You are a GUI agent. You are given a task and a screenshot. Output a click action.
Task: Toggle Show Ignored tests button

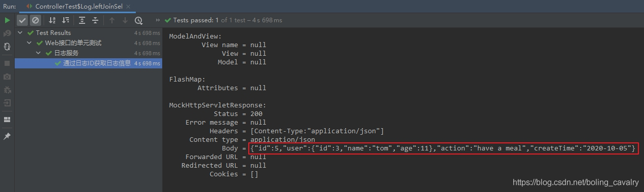pyautogui.click(x=35, y=20)
